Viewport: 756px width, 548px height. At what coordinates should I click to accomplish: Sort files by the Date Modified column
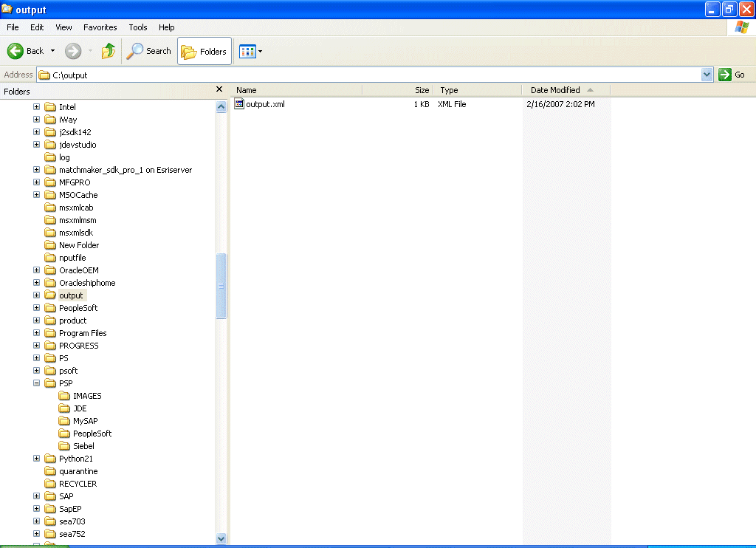554,89
